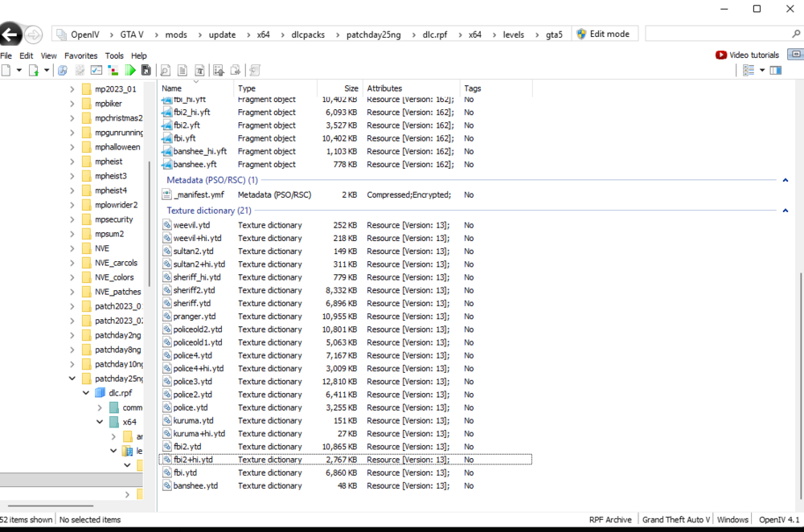Click the NVE folder icon in tree
The height and width of the screenshot is (532, 804).
pyautogui.click(x=87, y=248)
